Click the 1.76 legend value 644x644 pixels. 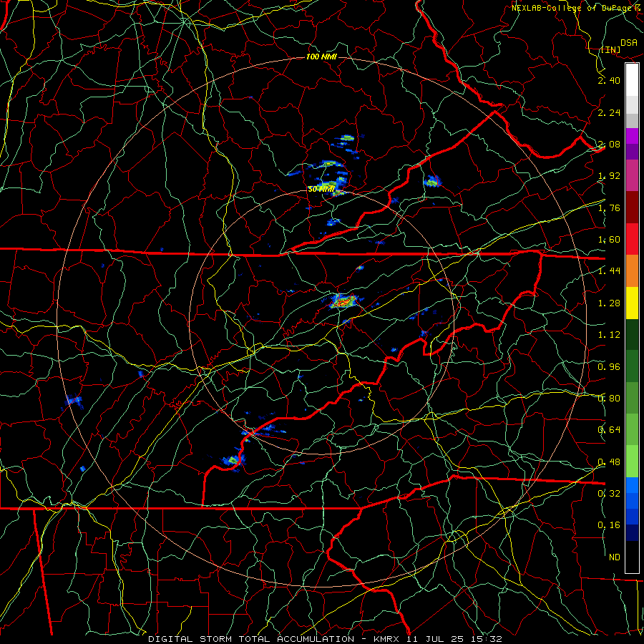pyautogui.click(x=609, y=208)
